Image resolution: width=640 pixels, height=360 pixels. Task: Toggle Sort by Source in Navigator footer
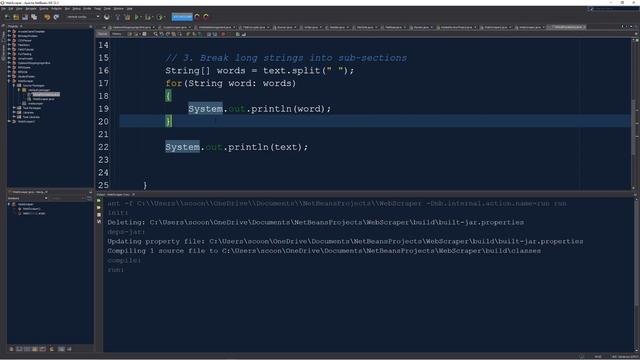pos(69,349)
